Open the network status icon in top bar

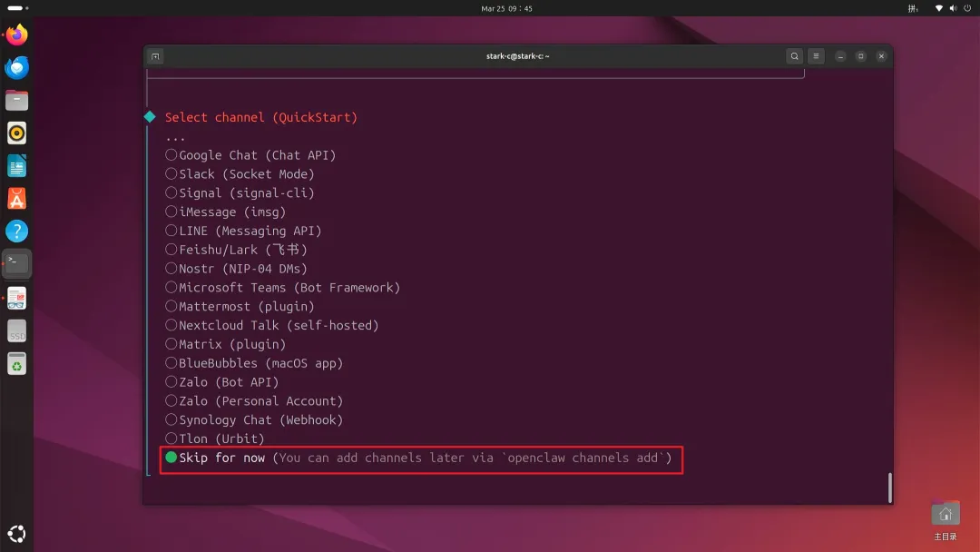pos(939,8)
